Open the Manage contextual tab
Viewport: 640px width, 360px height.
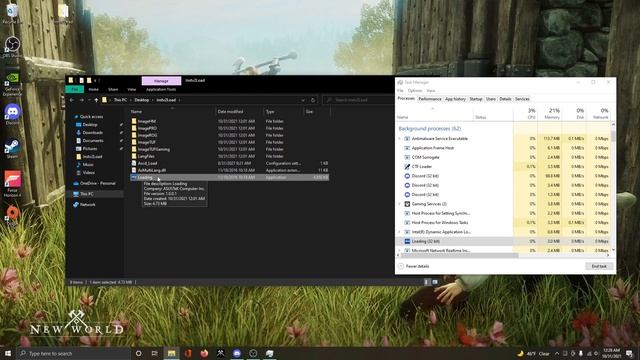[161, 81]
